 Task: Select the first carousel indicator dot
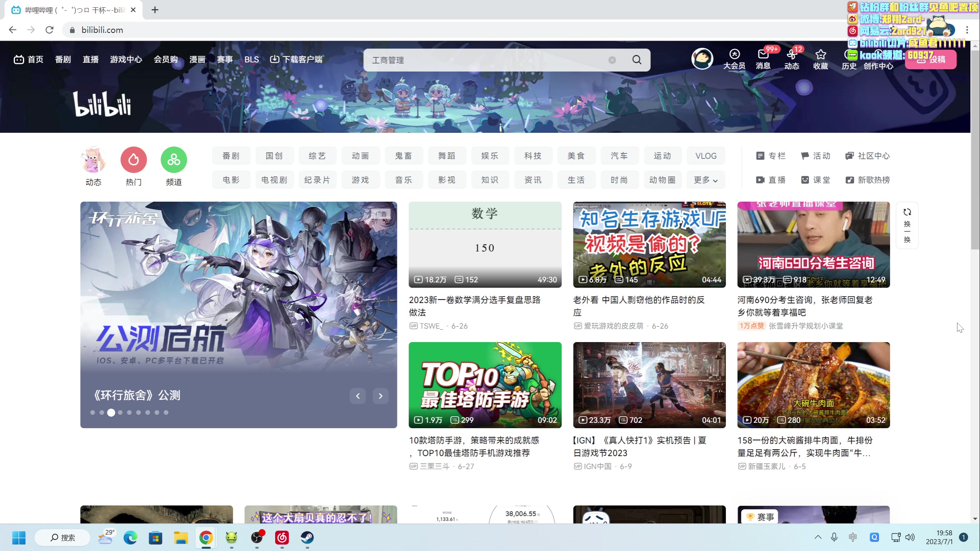pyautogui.click(x=93, y=412)
